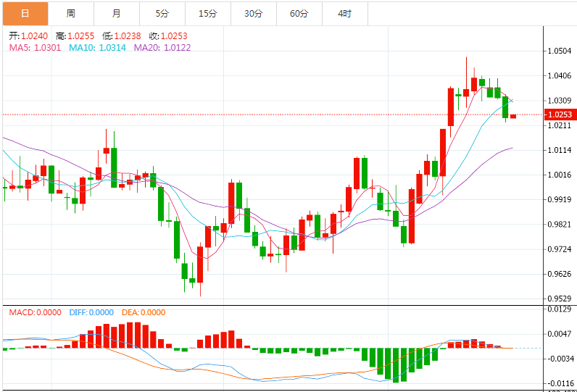Image resolution: width=577 pixels, height=392 pixels.
Task: Click the 1.0504 price axis label
Action: tap(560, 51)
